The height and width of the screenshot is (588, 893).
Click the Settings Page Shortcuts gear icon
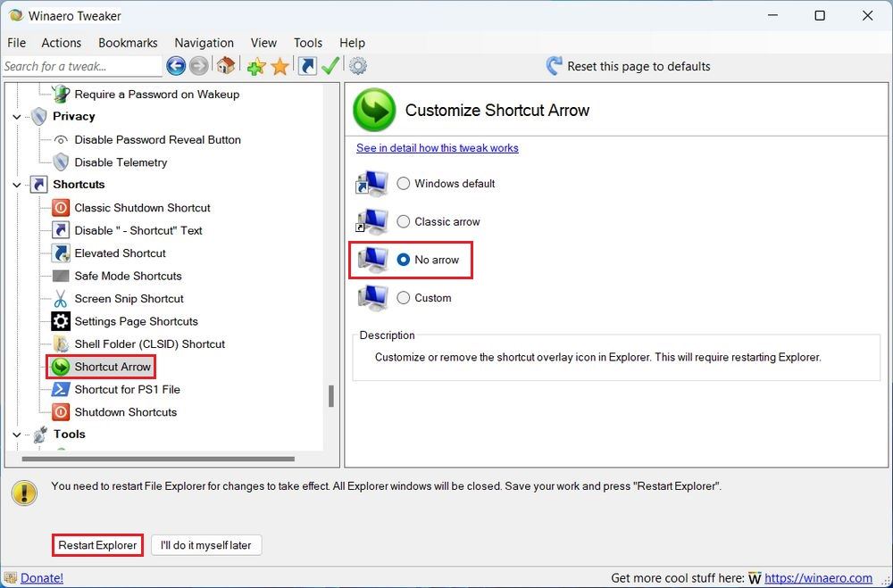tap(61, 321)
